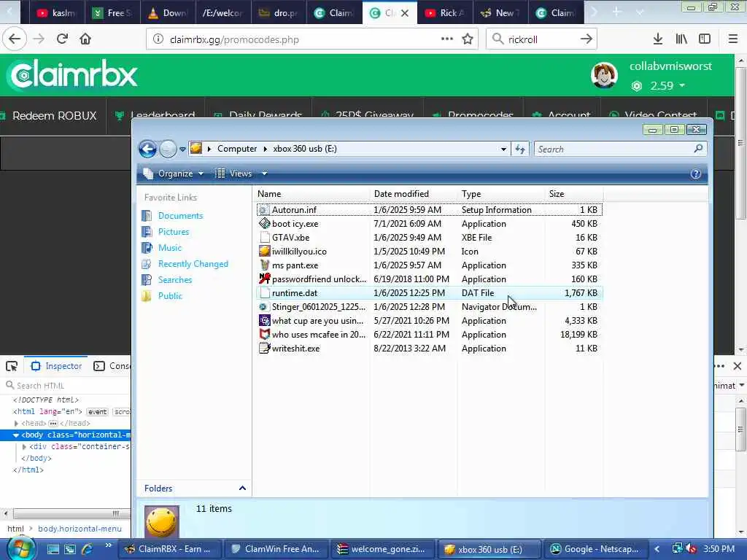This screenshot has height=560, width=747.
Task: Switch to Inspector devtools tab
Action: pos(56,366)
